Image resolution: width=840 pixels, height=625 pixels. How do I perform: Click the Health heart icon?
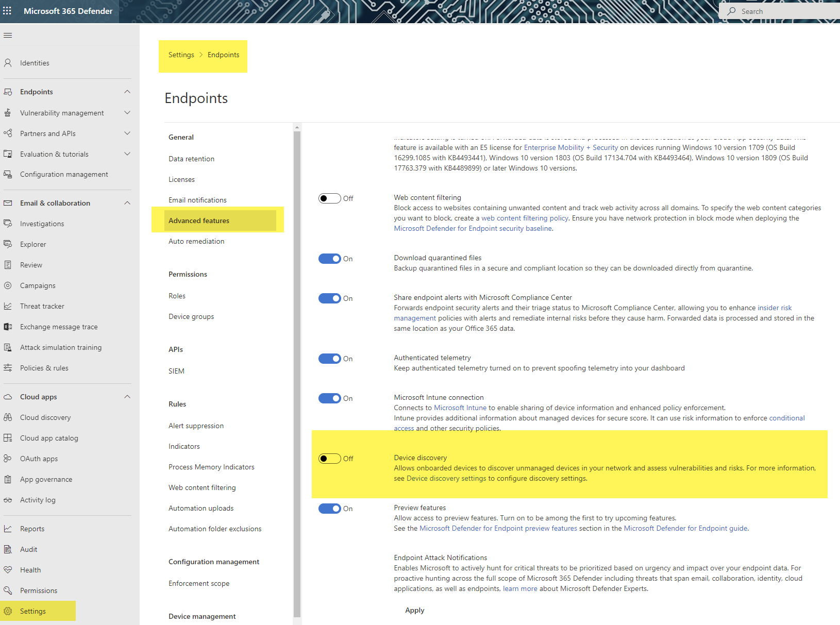tap(8, 570)
